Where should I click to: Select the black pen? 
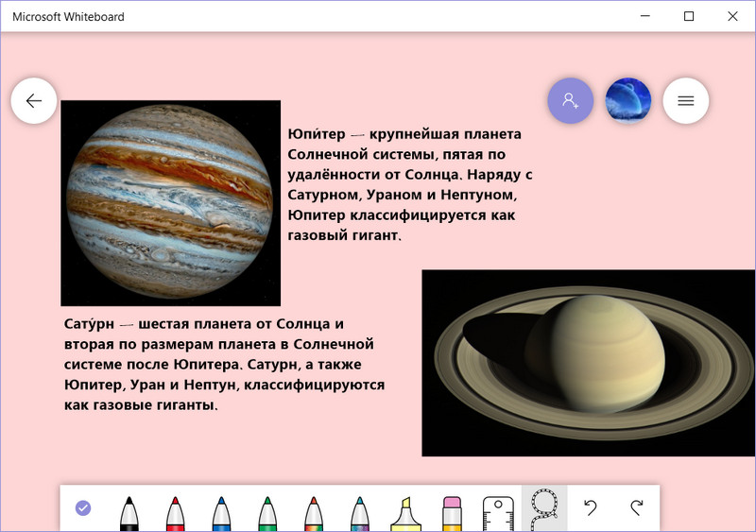pos(129,514)
